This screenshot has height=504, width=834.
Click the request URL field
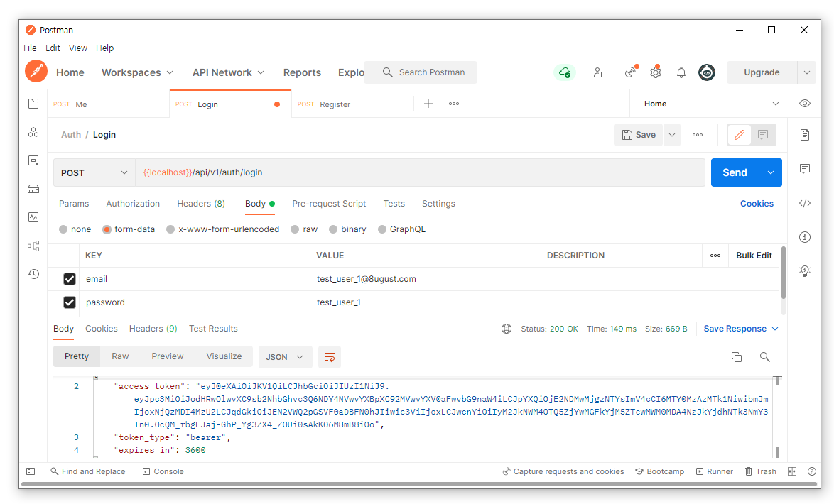(420, 172)
